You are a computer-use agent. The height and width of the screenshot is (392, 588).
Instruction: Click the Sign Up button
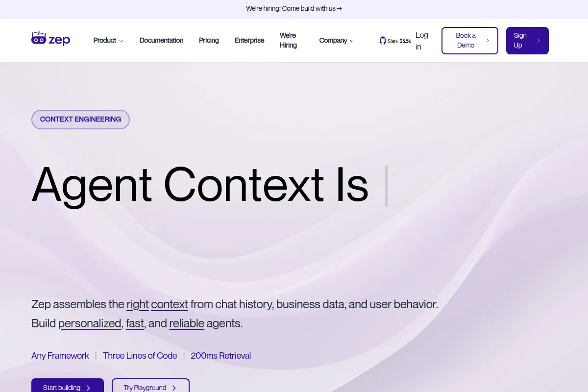click(x=527, y=41)
